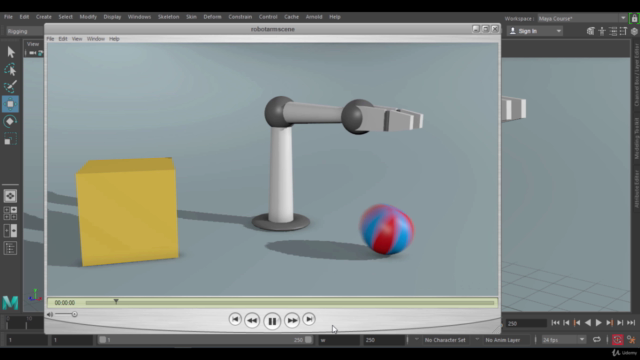This screenshot has height=360, width=640.
Task: Mute the player speaker icon
Action: click(50, 314)
